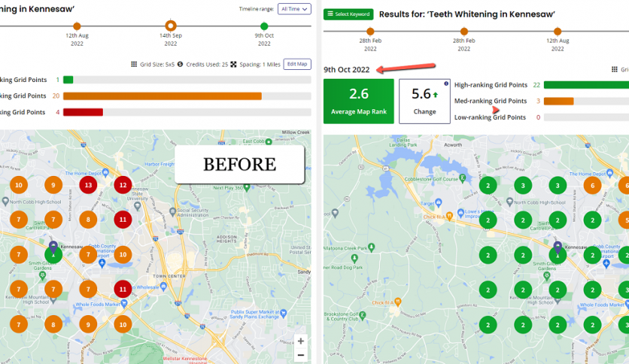The width and height of the screenshot is (629, 364).
Task: Select the 14th Sep 2022 timeline marker
Action: pos(171,26)
